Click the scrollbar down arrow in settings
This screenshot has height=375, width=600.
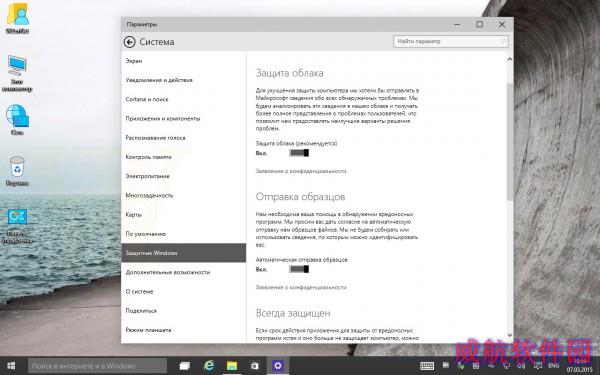click(510, 335)
